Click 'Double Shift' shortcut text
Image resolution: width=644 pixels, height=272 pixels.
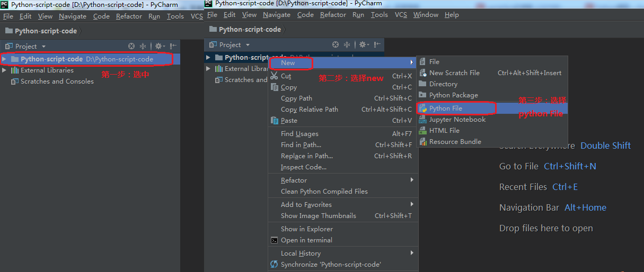pos(605,146)
